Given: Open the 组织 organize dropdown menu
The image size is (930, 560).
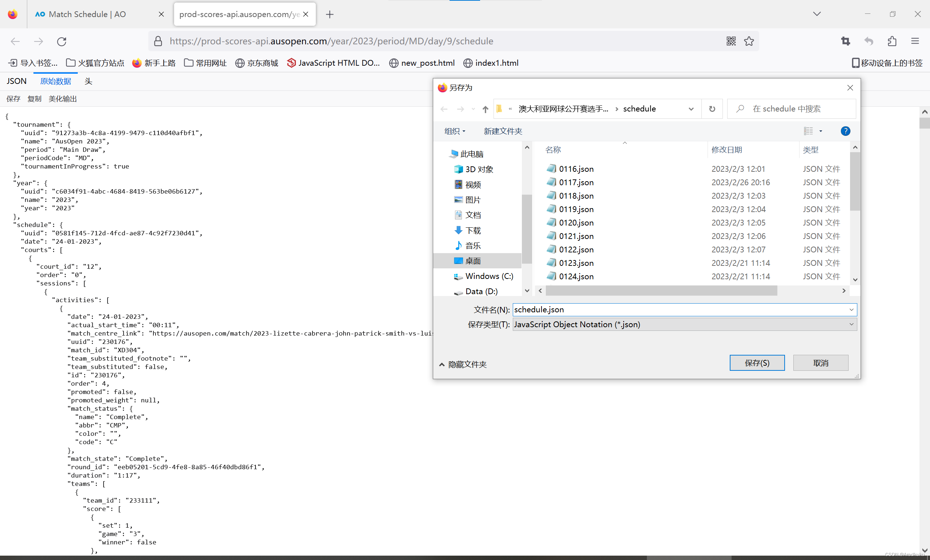Looking at the screenshot, I should pos(455,131).
